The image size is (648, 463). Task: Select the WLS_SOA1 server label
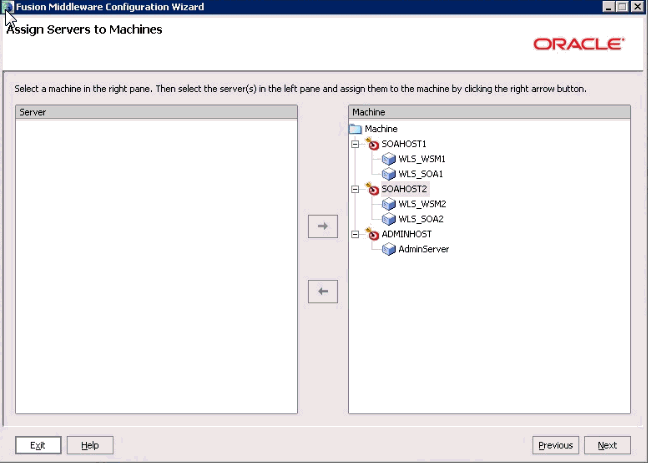(x=421, y=174)
